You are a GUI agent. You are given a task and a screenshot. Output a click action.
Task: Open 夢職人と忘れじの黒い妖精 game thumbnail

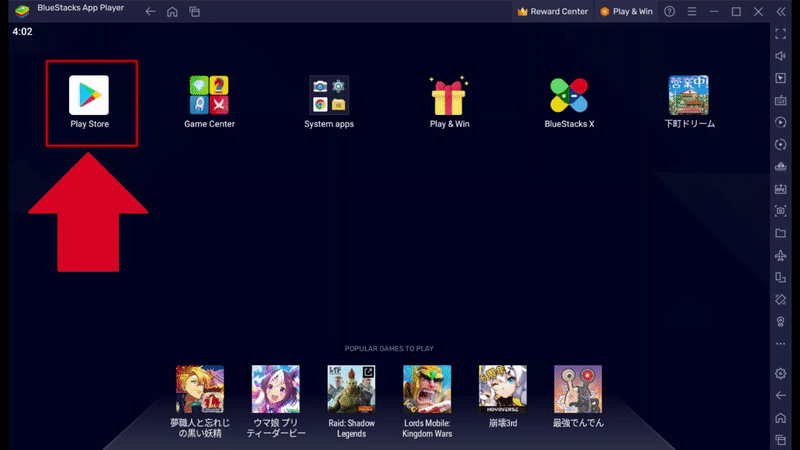(200, 389)
